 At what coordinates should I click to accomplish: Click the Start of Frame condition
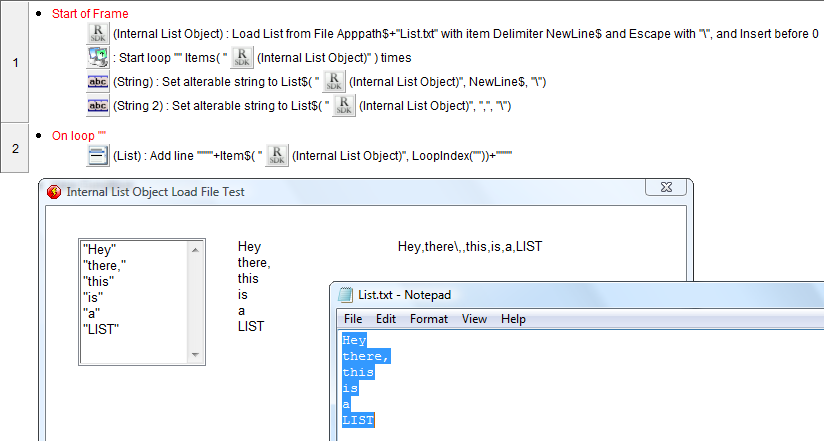tap(89, 14)
